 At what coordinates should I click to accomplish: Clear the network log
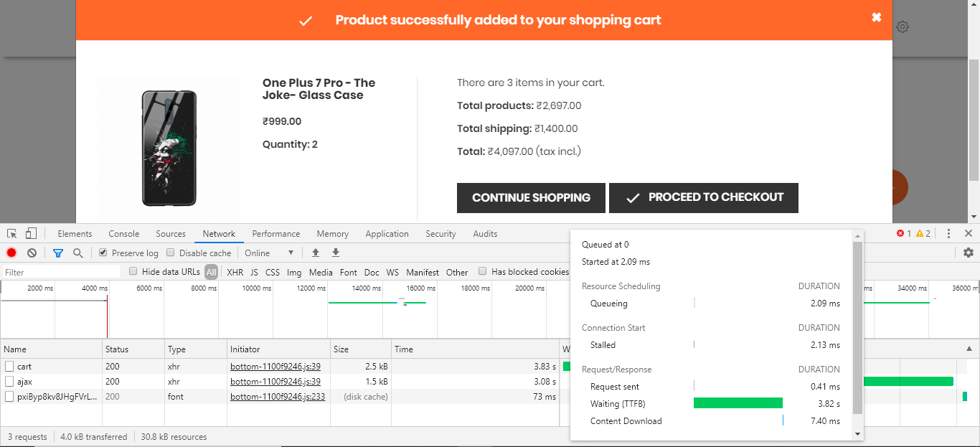pyautogui.click(x=32, y=253)
